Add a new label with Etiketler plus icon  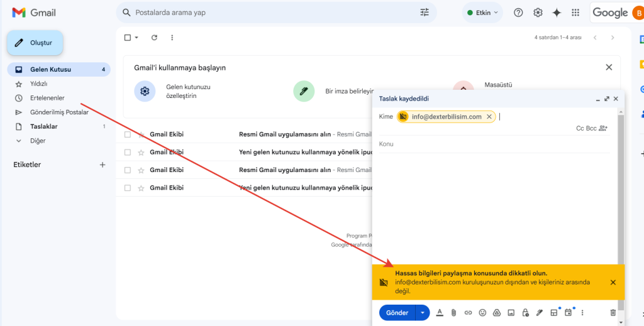point(103,165)
